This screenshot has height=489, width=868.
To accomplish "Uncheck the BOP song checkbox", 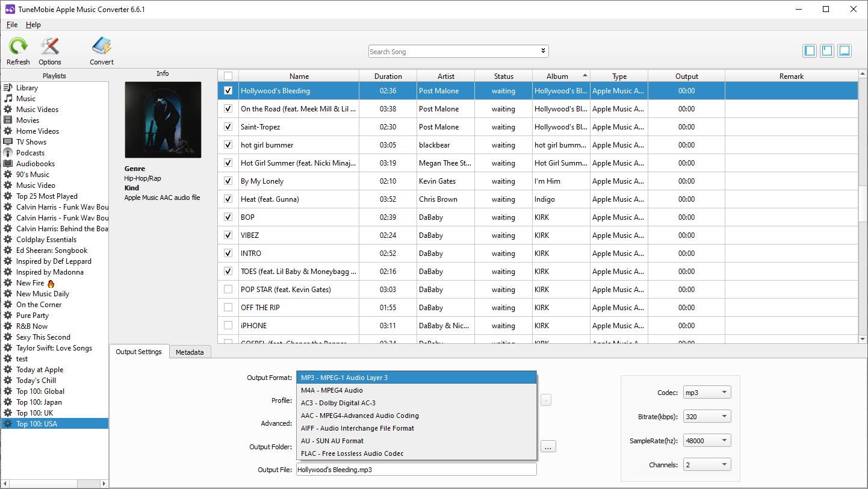I will [228, 217].
